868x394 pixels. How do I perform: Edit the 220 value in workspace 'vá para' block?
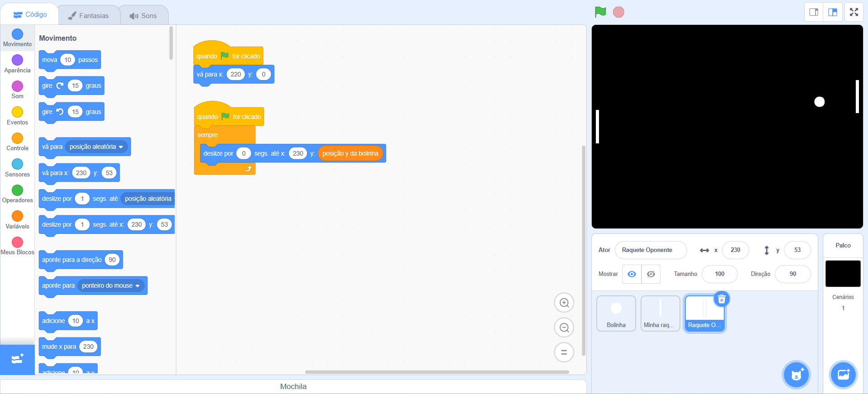[236, 75]
